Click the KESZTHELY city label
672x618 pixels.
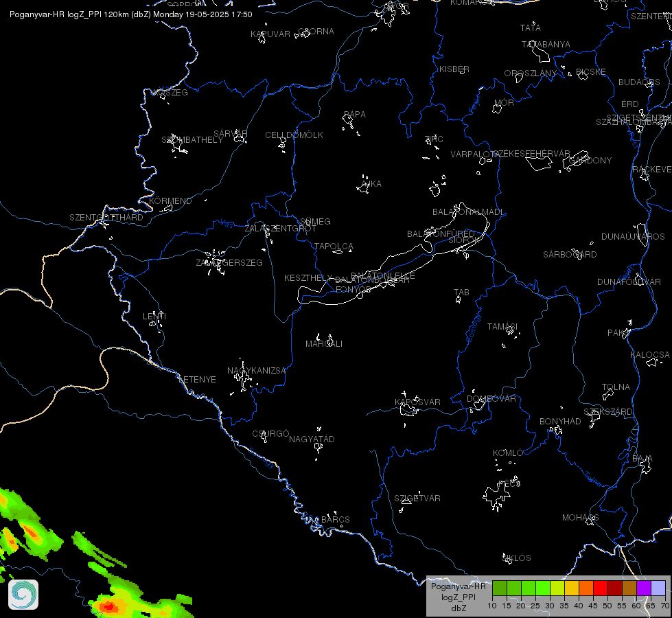pos(308,278)
